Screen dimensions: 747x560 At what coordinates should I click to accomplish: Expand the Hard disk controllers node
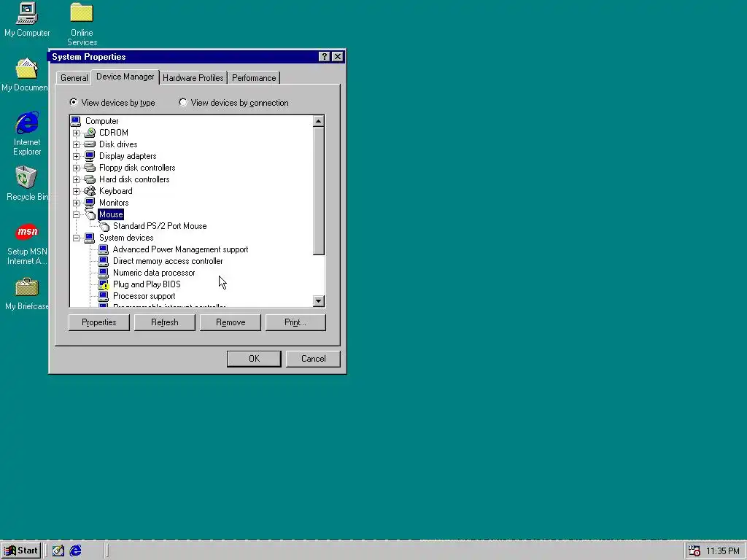76,179
